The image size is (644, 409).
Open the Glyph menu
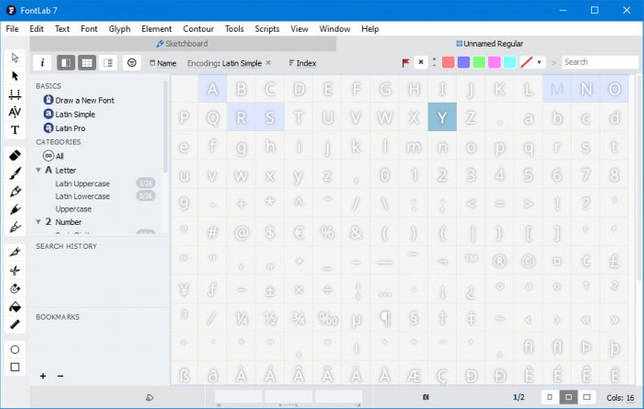tap(120, 29)
